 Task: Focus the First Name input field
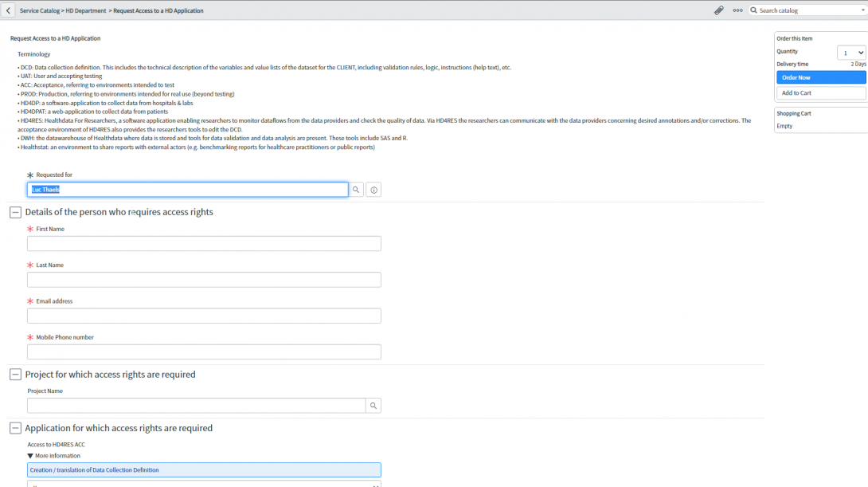click(x=204, y=244)
